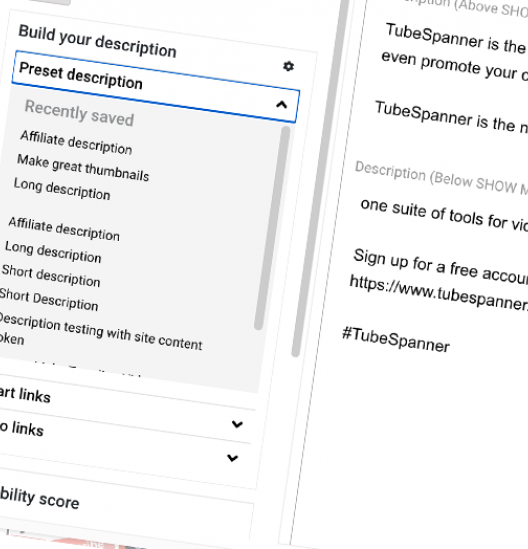Choose Description testing with site content token

coord(101,334)
